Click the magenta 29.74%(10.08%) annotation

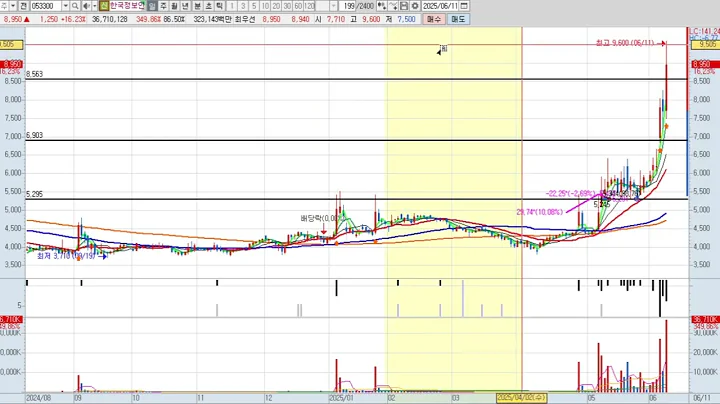[540, 212]
